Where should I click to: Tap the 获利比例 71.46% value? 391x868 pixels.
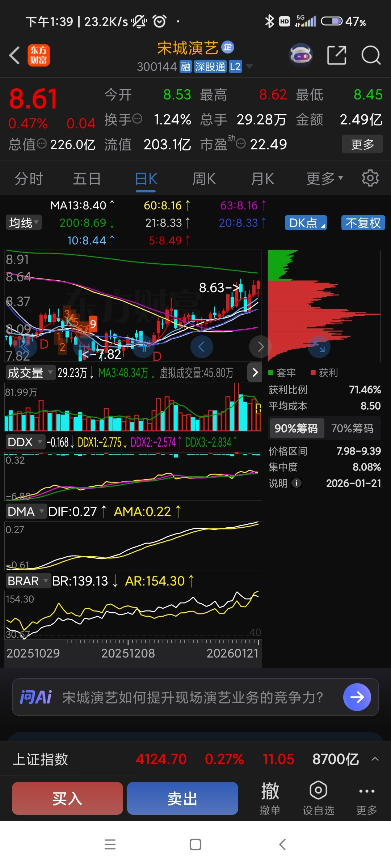pyautogui.click(x=365, y=390)
